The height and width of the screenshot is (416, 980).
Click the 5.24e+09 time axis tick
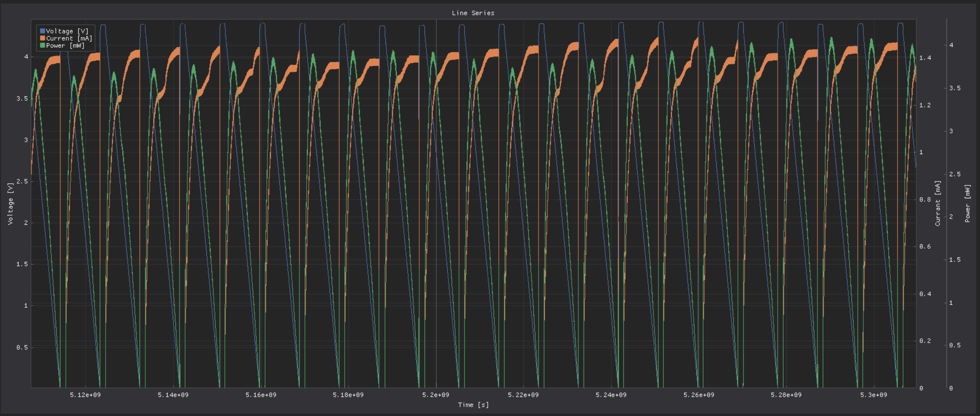coord(611,395)
